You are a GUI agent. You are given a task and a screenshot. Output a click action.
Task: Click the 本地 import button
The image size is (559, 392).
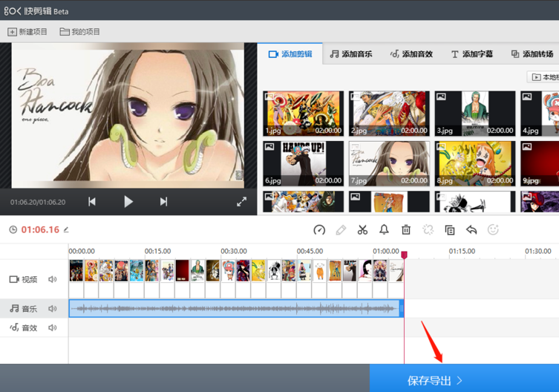coord(543,77)
